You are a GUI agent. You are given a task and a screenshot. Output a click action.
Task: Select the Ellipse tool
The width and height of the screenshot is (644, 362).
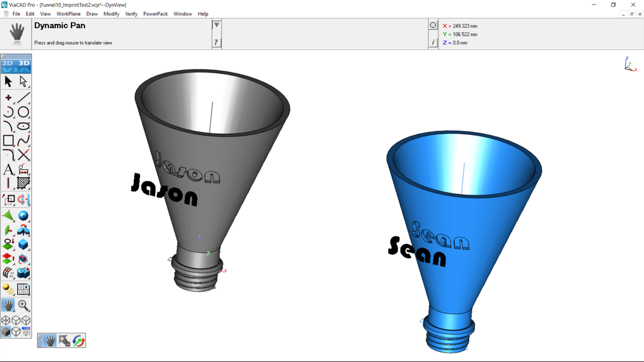[23, 126]
